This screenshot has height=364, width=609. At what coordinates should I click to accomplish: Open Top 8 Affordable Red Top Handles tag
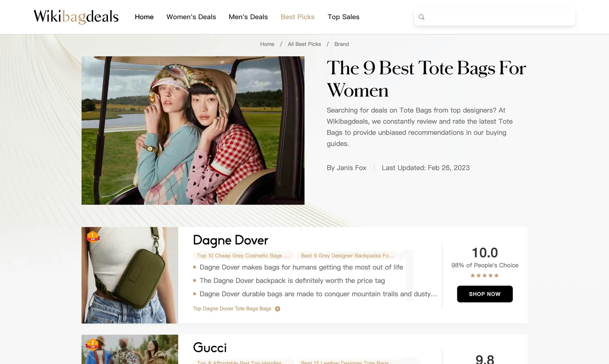[x=243, y=362]
